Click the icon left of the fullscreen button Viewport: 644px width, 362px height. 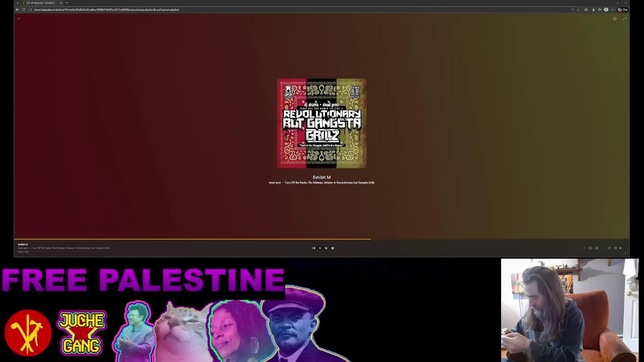[615, 19]
